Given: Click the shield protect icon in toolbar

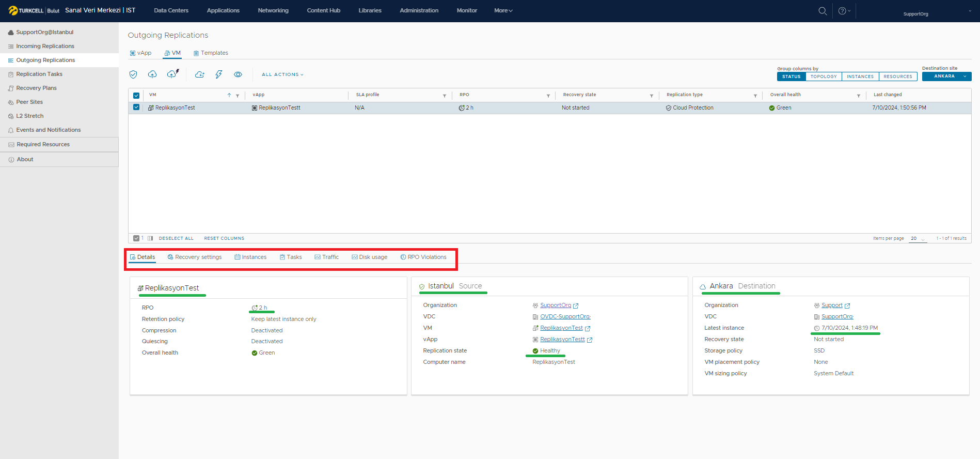Looking at the screenshot, I should pos(133,74).
